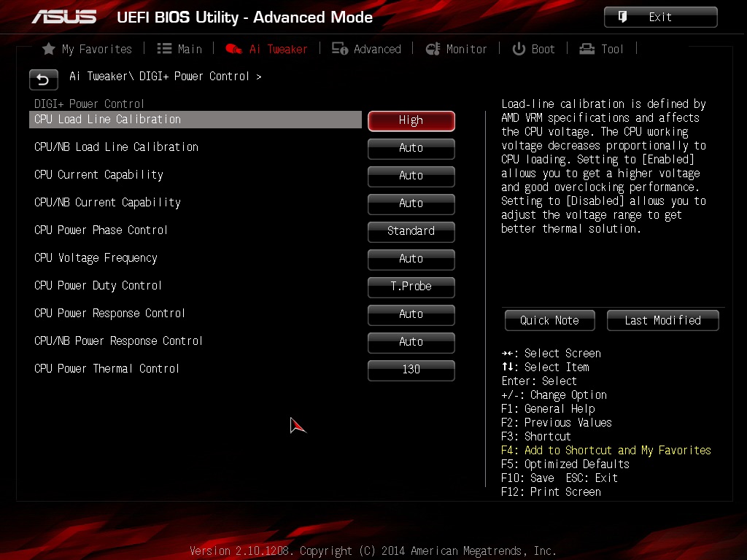Select the CPU/NB Current Capability label
Screen dimensions: 747x560
107,203
